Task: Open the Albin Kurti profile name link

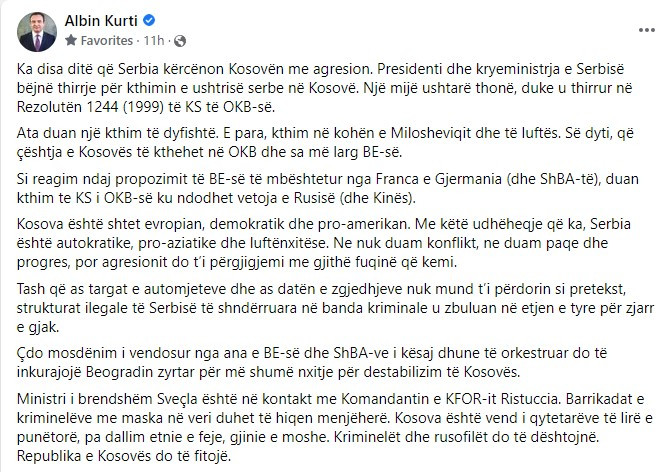Action: (101, 20)
